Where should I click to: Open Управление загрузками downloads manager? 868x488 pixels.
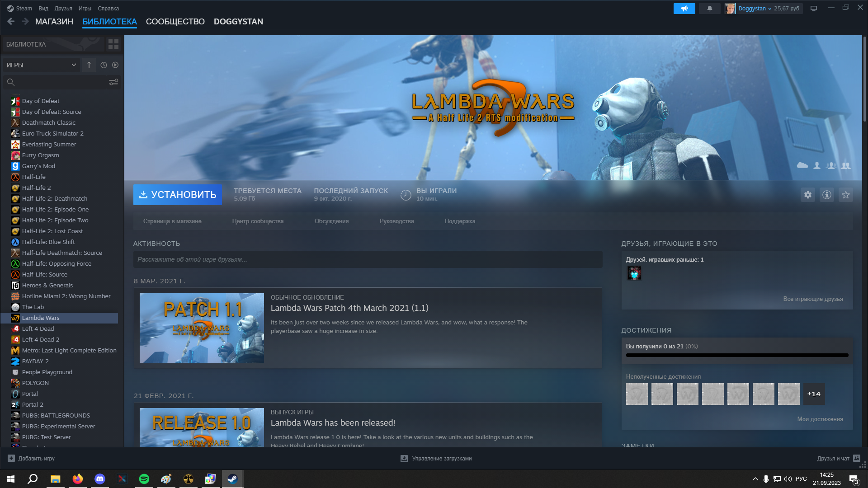436,458
